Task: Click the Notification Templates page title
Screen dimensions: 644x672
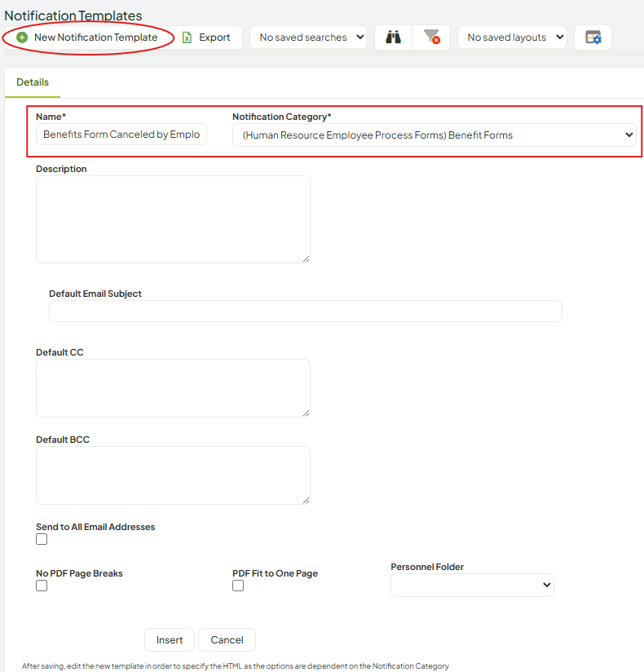Action: [73, 15]
